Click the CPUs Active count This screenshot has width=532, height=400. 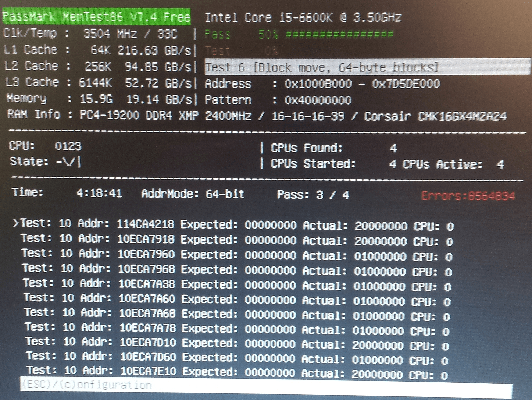pyautogui.click(x=500, y=164)
